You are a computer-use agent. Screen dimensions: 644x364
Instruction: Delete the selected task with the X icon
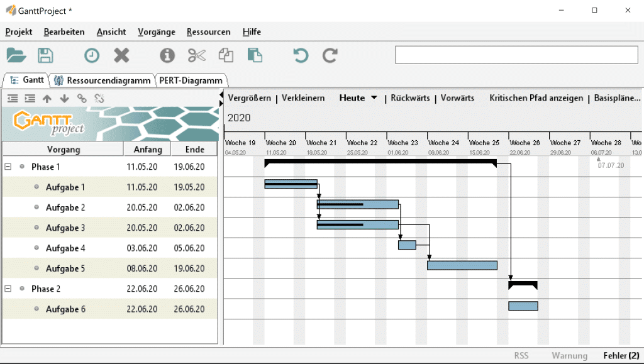point(121,55)
